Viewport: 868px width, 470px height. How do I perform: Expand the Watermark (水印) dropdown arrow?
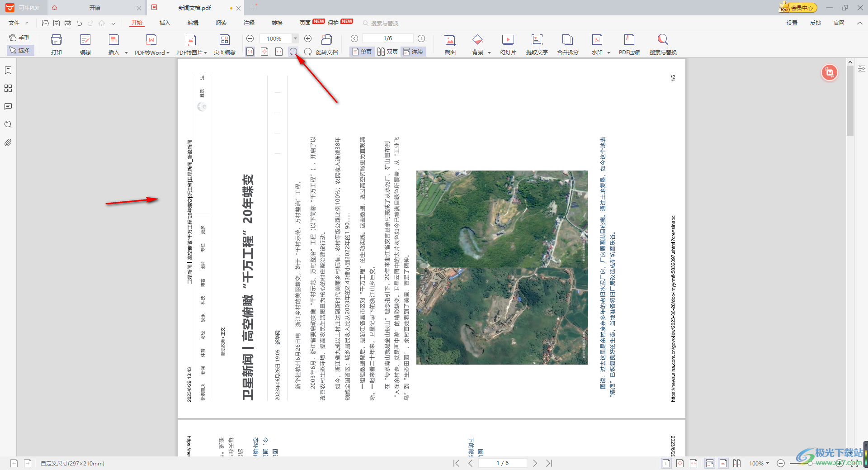pyautogui.click(x=609, y=53)
